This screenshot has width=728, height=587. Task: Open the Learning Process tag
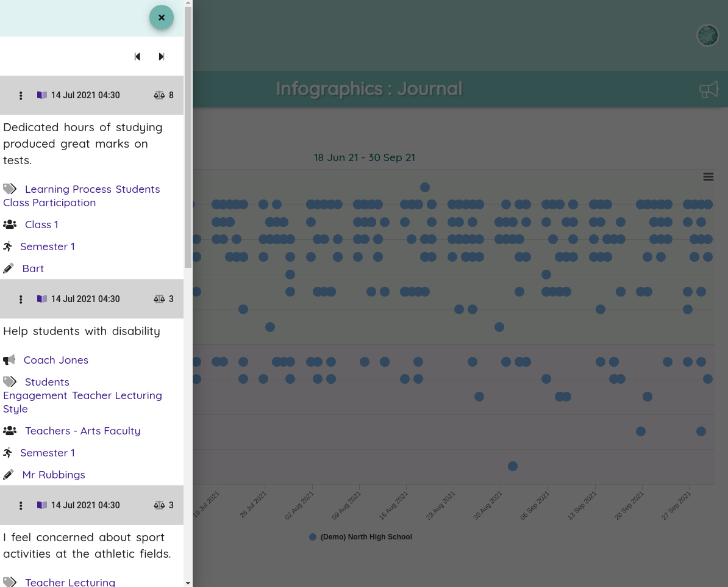[x=68, y=189]
